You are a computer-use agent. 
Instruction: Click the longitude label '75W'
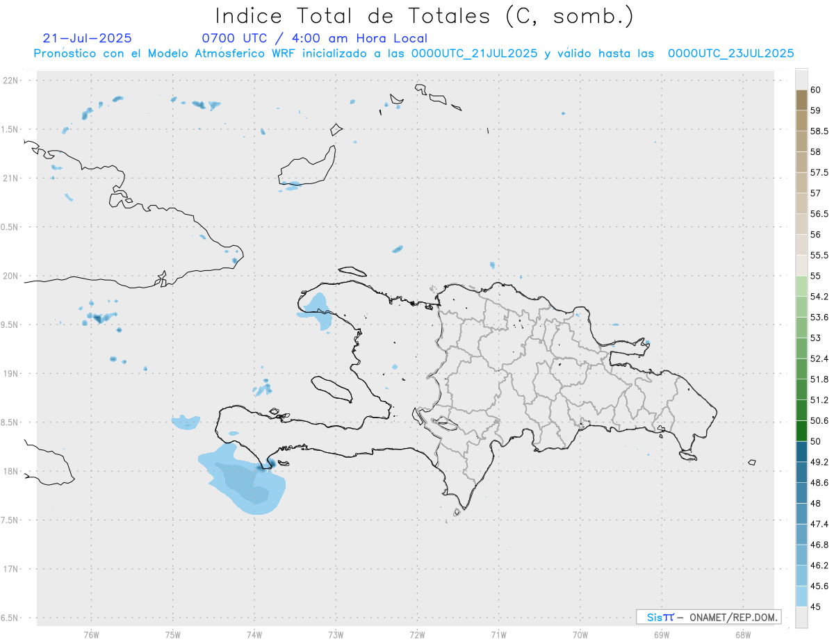[x=173, y=634]
